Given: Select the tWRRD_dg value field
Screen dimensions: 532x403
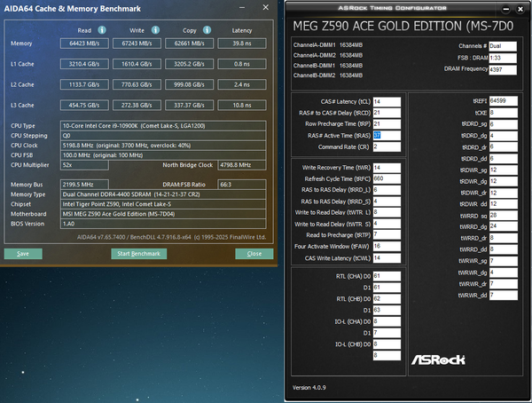Looking at the screenshot, I should (x=504, y=226).
